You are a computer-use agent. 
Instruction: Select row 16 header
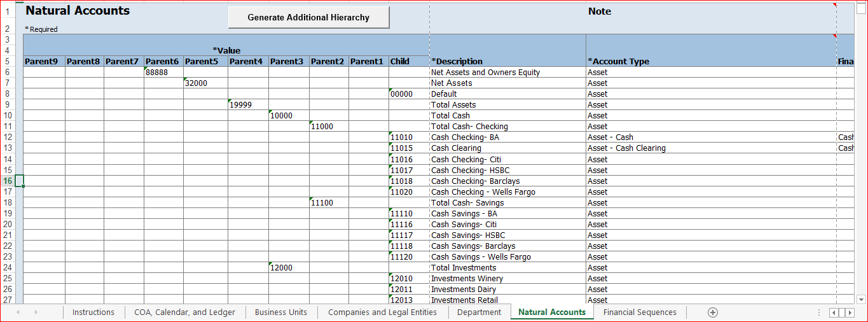(x=8, y=181)
